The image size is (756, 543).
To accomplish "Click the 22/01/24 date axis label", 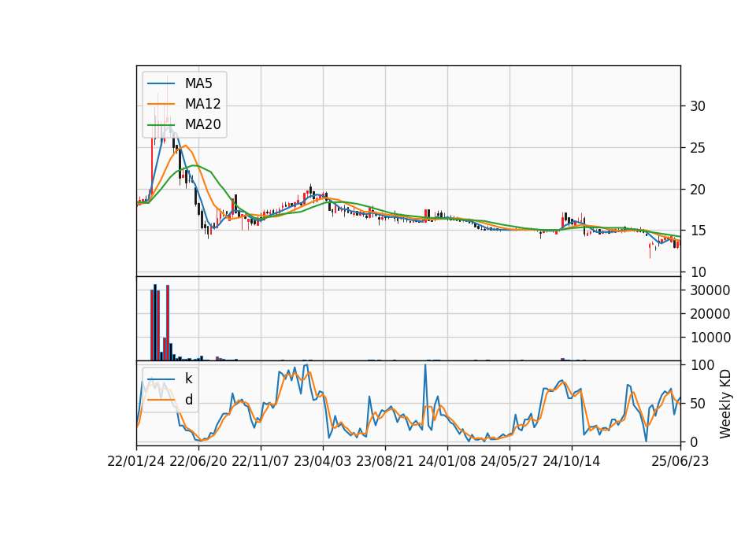I will pos(136,462).
